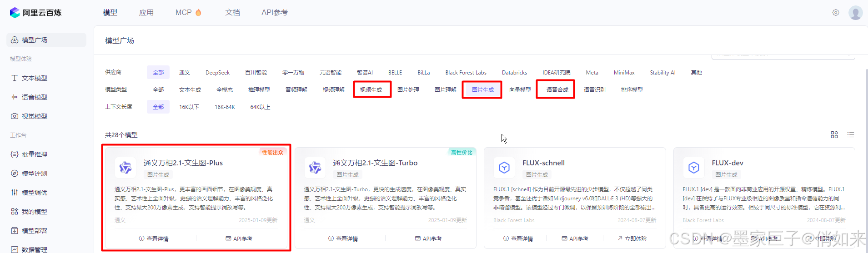Click 查看详情 on FLUX-schnell card
The width and height of the screenshot is (868, 253).
point(518,239)
